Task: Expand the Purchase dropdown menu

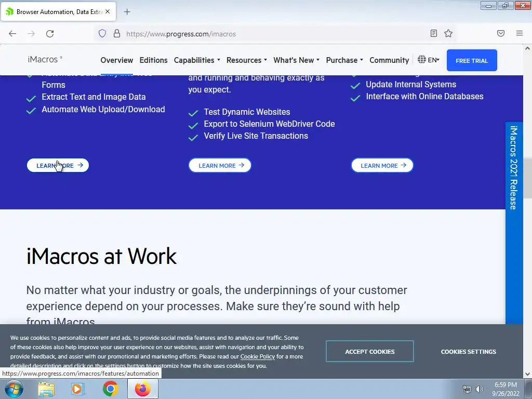Action: pos(344,60)
